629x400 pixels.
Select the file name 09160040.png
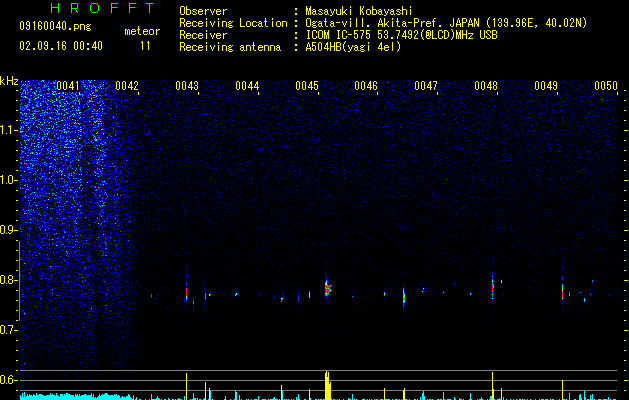[55, 27]
